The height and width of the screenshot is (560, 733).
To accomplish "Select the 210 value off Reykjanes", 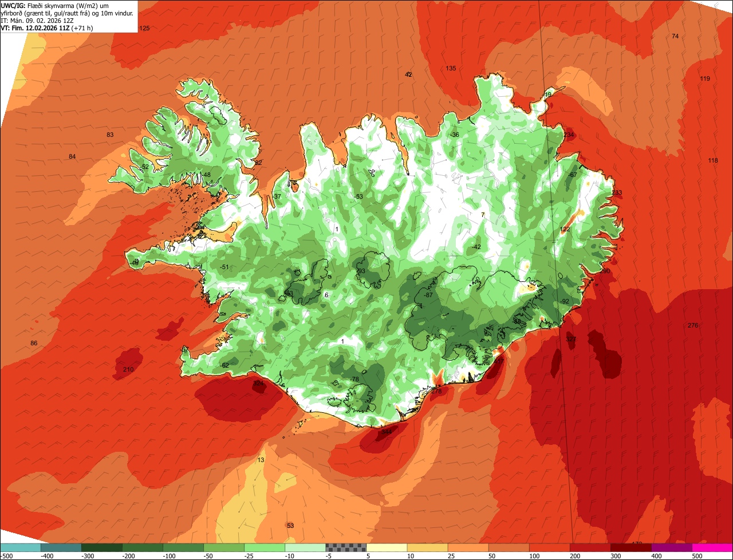I will (128, 369).
